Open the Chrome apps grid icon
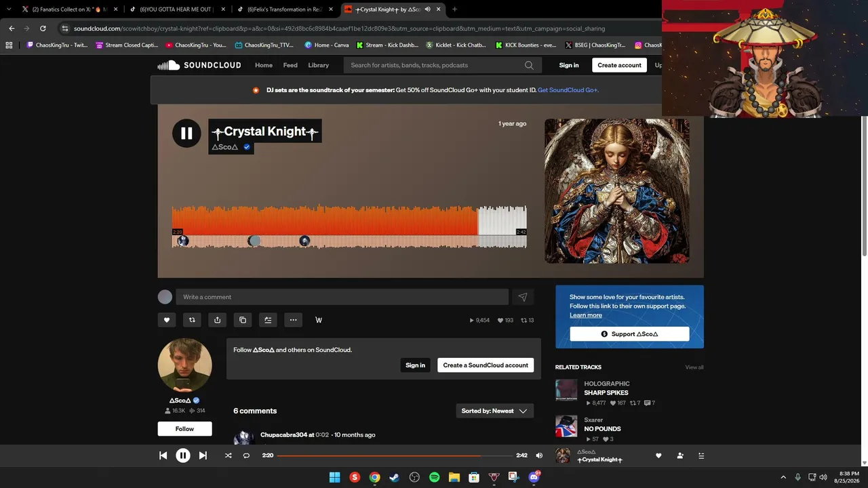The image size is (868, 488). (x=9, y=45)
